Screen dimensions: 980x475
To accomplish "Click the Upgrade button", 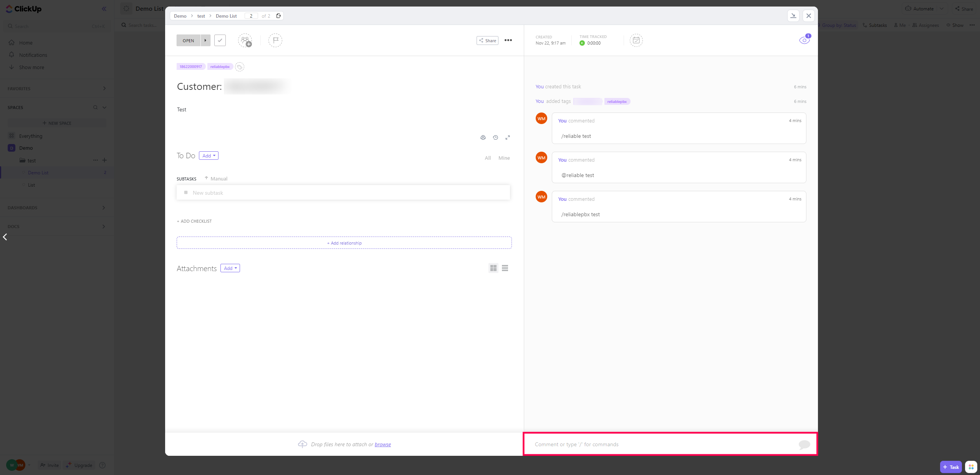I will (79, 465).
